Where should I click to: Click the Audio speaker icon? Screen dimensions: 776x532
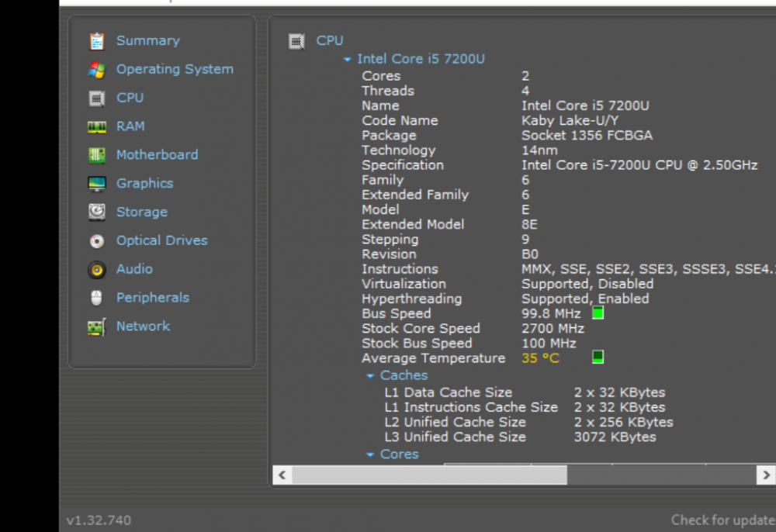96,270
